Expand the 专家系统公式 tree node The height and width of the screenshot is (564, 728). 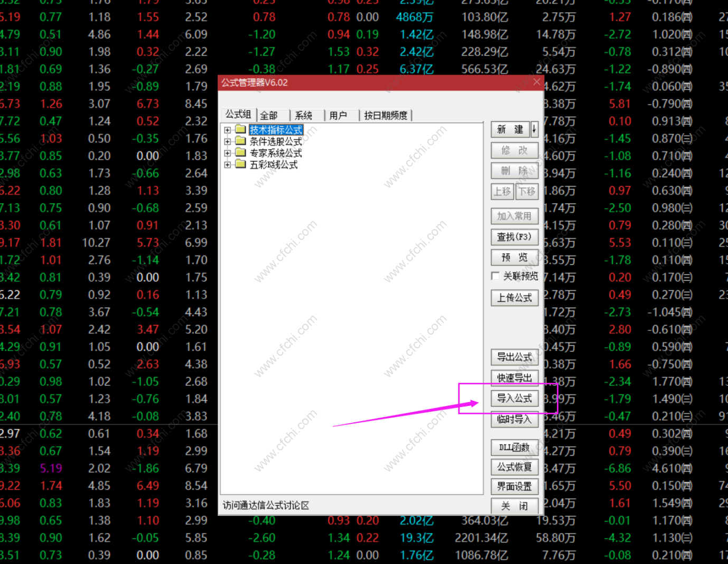pyautogui.click(x=227, y=153)
